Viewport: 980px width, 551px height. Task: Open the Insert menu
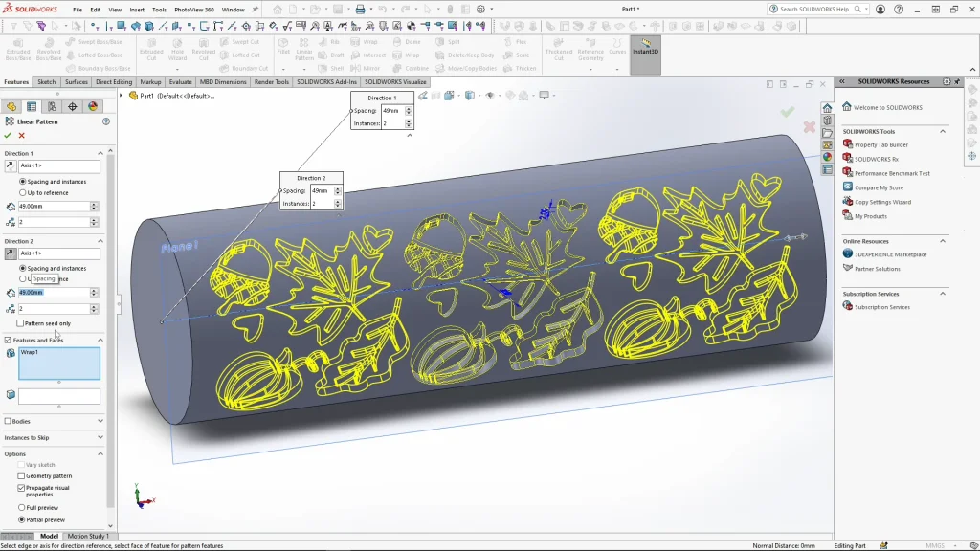click(x=137, y=10)
